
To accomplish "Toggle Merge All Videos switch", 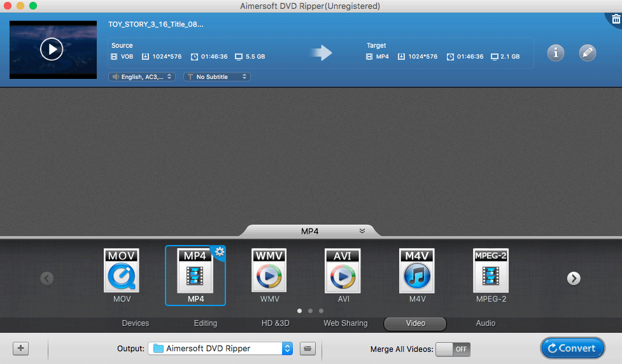I will [x=453, y=349].
